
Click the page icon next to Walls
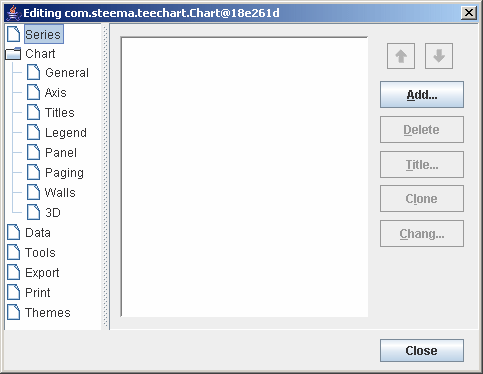[x=33, y=192]
